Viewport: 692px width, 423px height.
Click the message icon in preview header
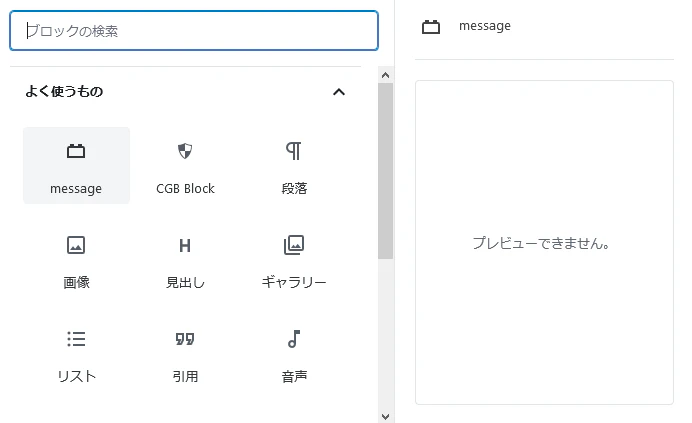coord(431,27)
